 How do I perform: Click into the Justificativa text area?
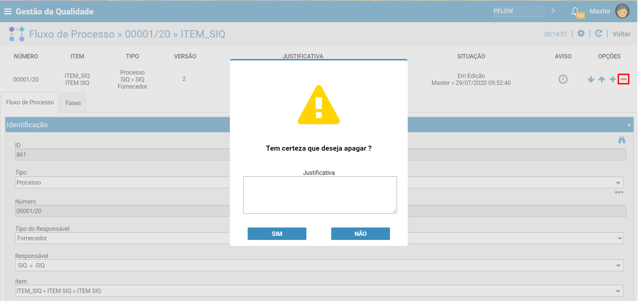tap(320, 195)
